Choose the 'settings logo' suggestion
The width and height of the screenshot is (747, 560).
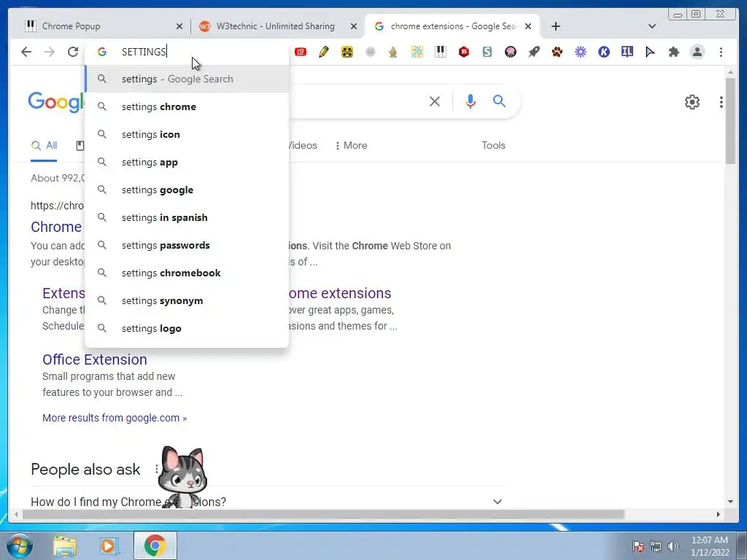187,328
